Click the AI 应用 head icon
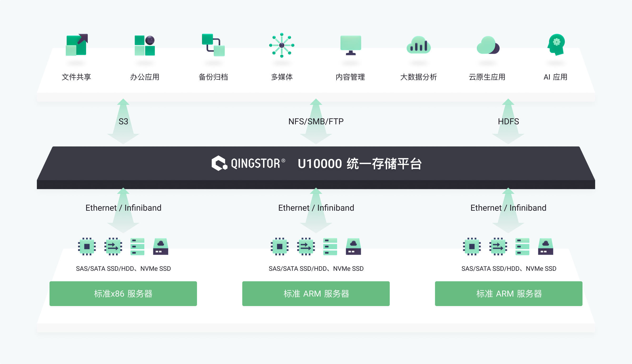The image size is (632, 364). 556,45
